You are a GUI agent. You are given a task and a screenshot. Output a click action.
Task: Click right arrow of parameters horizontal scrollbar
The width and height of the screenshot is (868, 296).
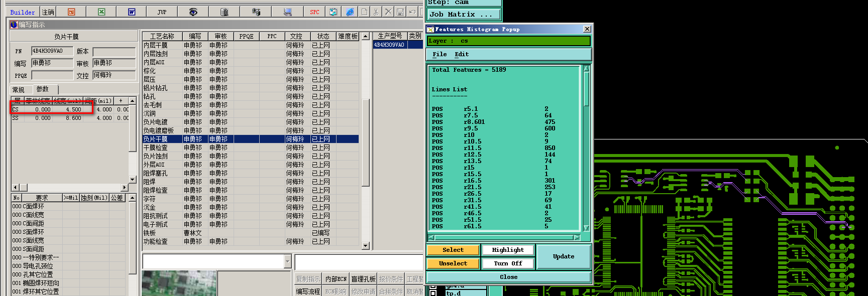coord(125,187)
